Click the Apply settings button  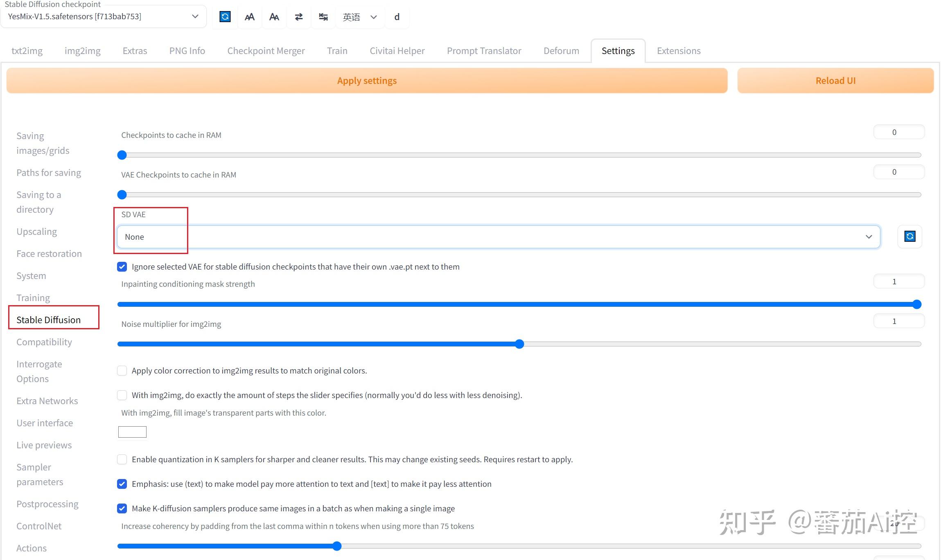pos(367,81)
